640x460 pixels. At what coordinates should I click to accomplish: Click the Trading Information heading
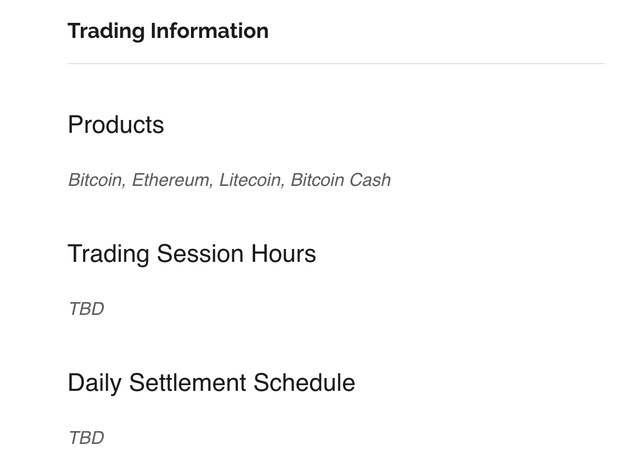(168, 31)
